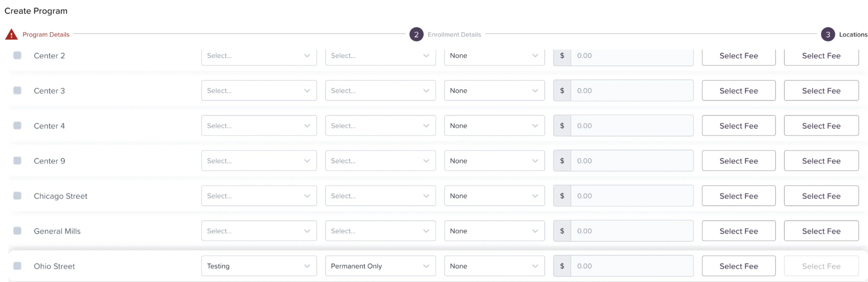Click the step 2 circle icon
The image size is (868, 282).
[416, 34]
